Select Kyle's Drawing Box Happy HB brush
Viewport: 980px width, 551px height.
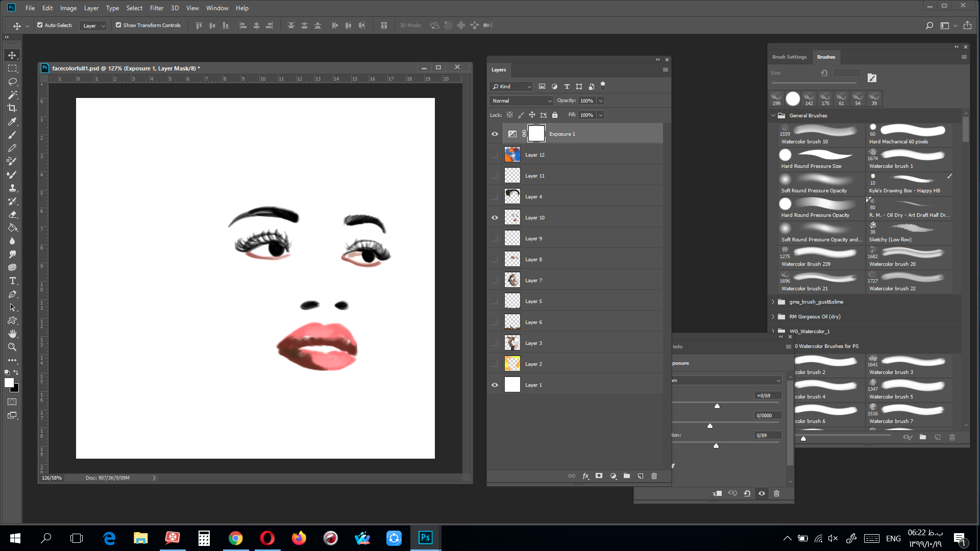(x=909, y=184)
